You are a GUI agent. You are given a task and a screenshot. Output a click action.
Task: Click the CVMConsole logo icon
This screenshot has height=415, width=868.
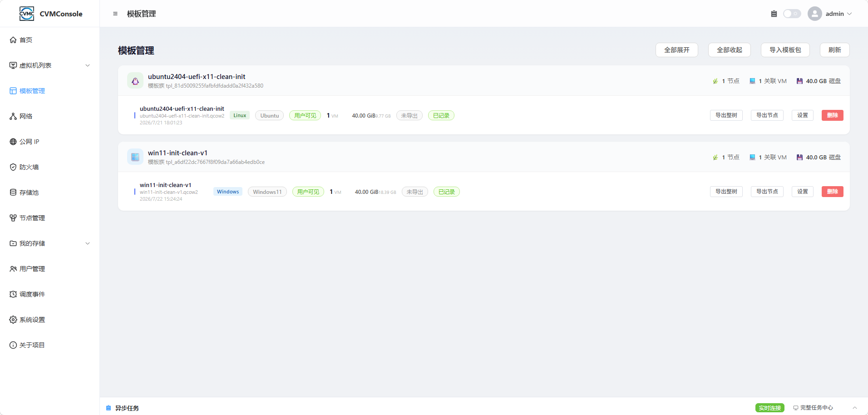click(27, 14)
